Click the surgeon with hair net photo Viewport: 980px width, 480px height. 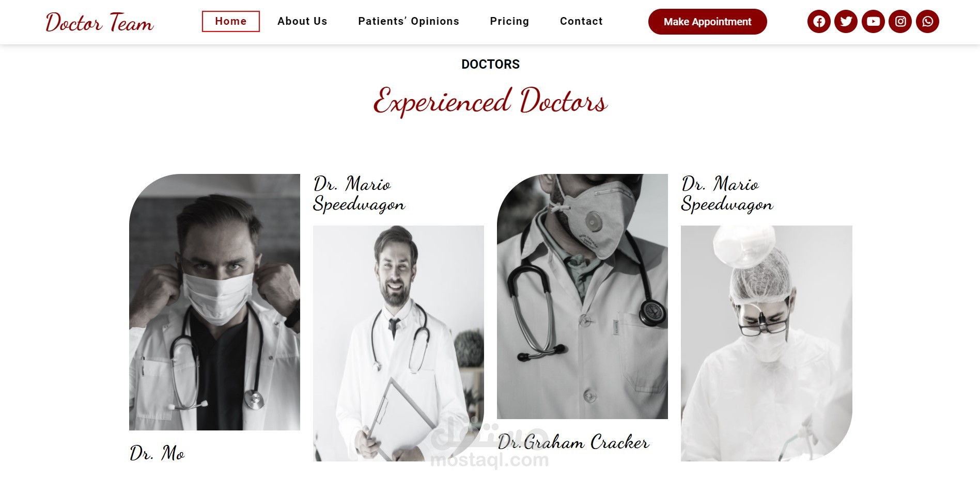click(767, 343)
